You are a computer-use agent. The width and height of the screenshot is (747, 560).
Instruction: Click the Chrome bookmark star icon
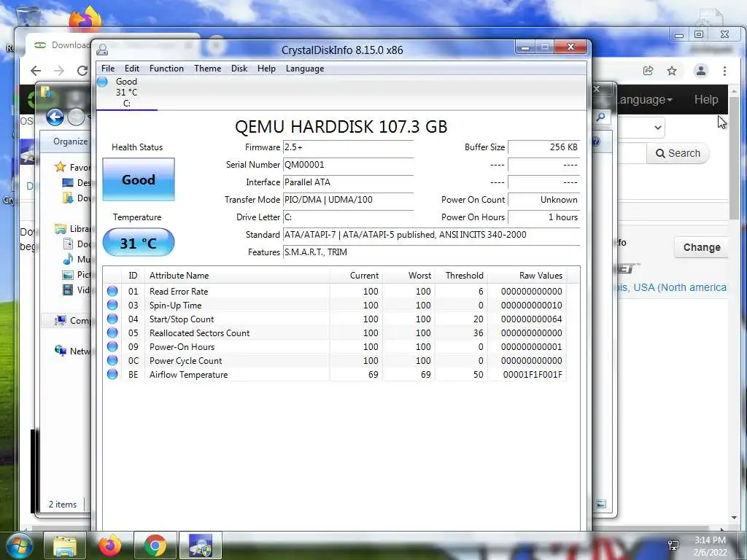tap(672, 71)
